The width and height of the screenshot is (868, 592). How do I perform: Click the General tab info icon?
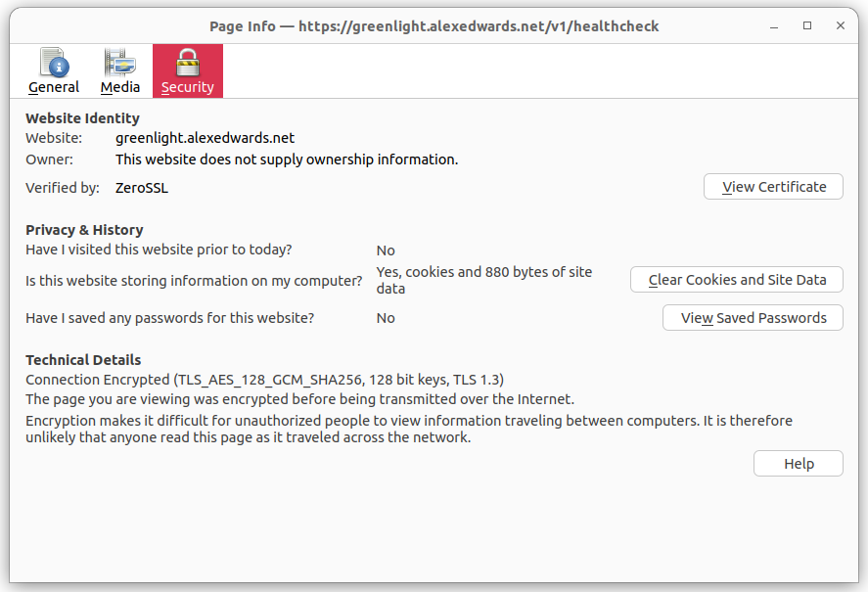tap(54, 63)
